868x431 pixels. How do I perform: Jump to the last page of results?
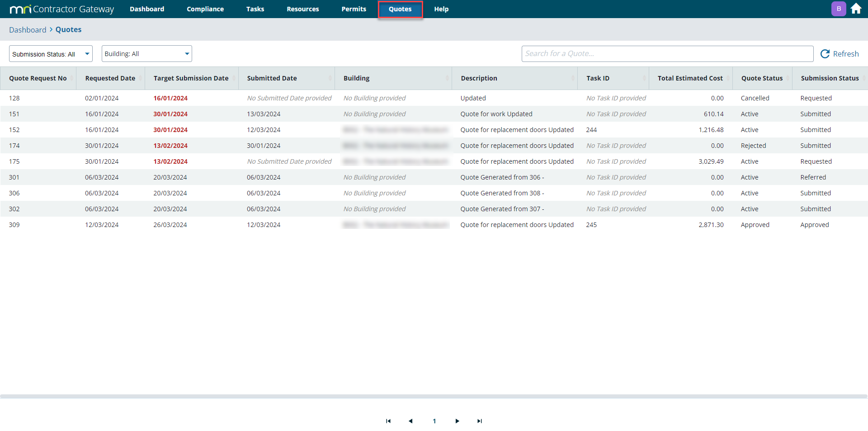click(480, 421)
